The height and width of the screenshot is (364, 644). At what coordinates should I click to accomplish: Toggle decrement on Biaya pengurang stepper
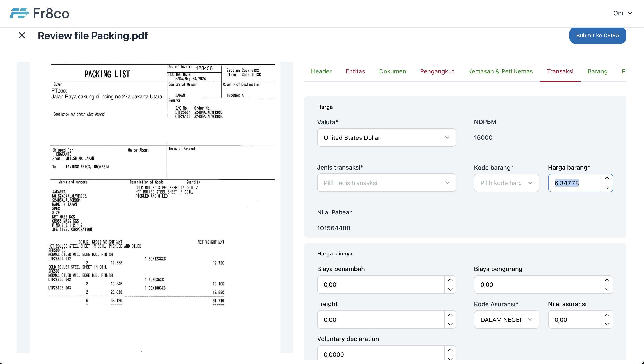pos(607,289)
